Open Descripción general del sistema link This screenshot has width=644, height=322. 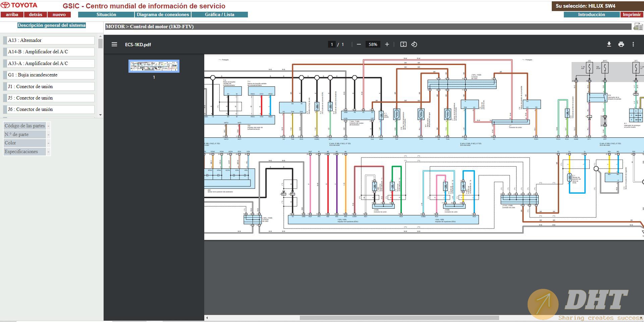click(52, 25)
